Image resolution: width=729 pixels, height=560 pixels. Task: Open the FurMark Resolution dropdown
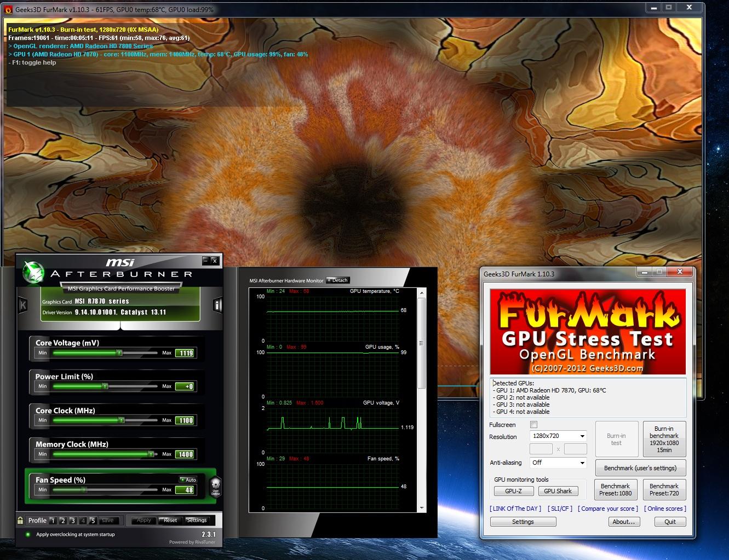coord(558,436)
